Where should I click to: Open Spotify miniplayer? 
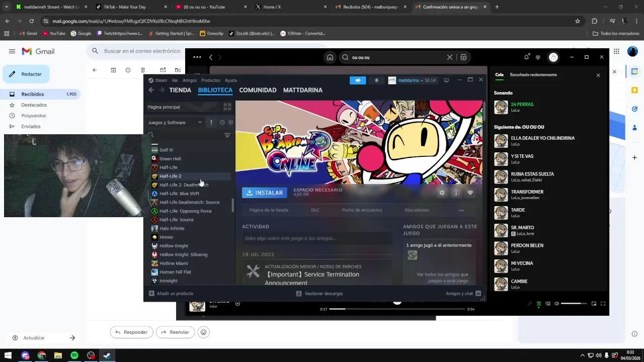pos(594,304)
